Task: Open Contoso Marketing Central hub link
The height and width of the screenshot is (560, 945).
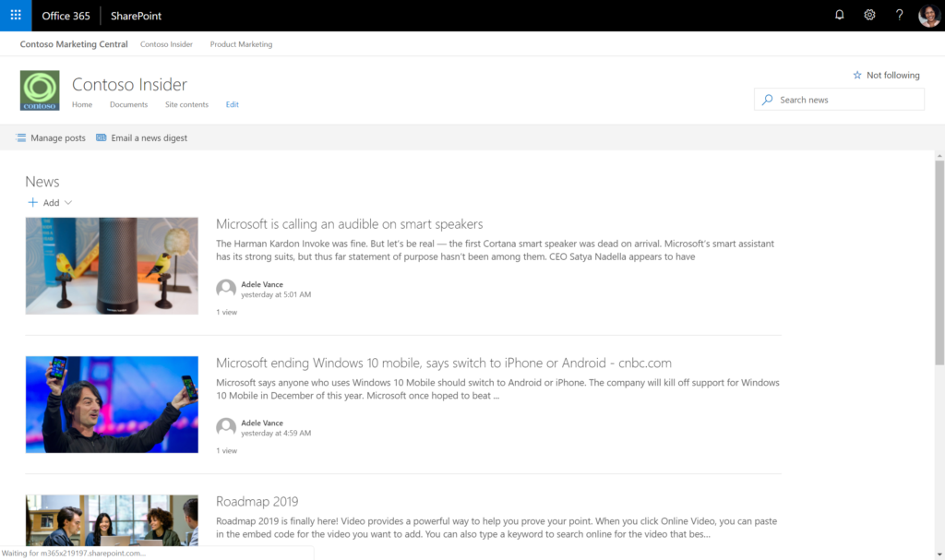Action: (74, 44)
